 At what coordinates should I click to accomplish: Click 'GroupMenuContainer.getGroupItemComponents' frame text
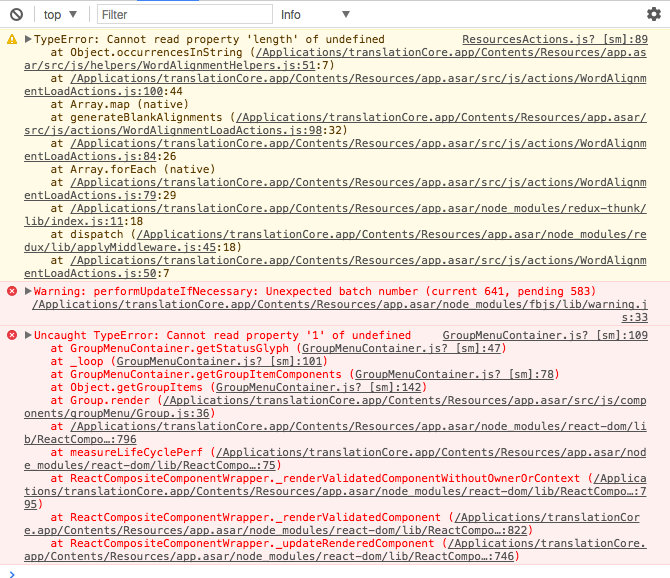pyautogui.click(x=206, y=375)
